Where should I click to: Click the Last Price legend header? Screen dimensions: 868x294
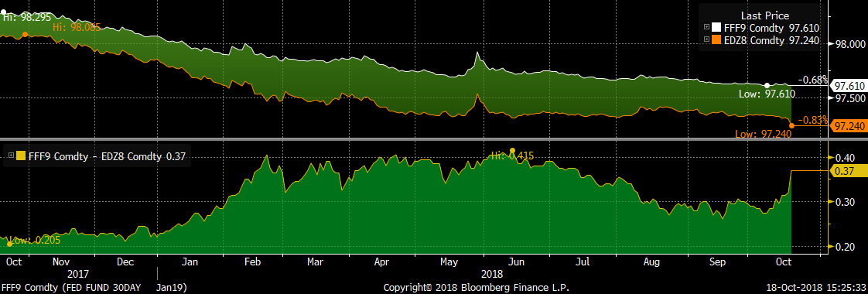[767, 15]
